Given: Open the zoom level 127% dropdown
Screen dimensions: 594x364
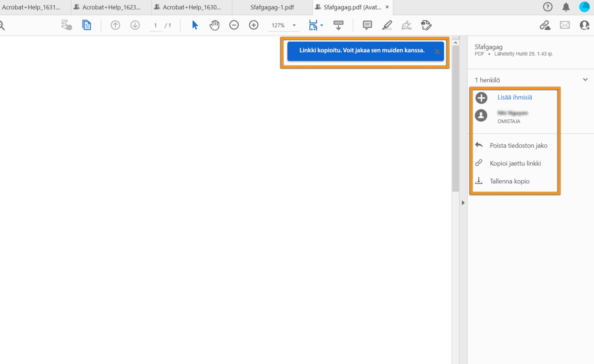Looking at the screenshot, I should [x=294, y=25].
